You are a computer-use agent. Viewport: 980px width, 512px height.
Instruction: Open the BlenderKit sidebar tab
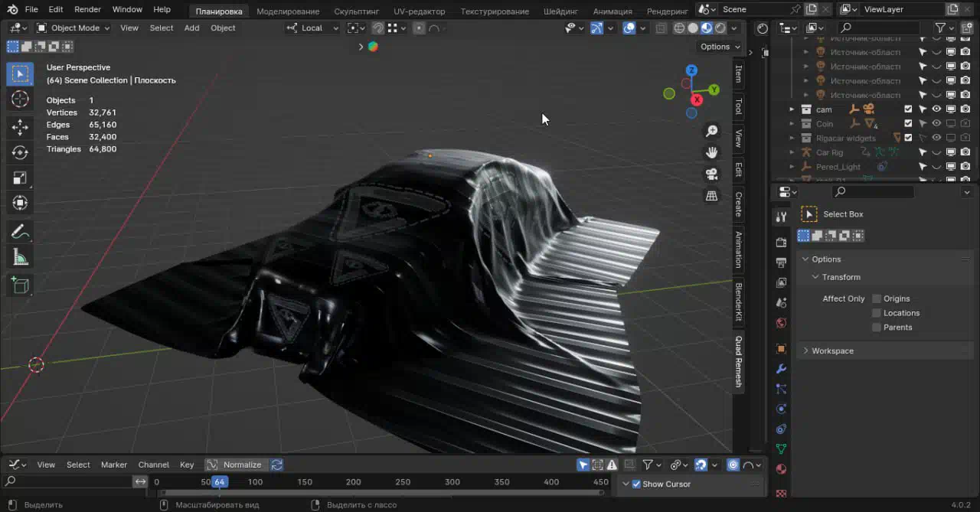739,302
